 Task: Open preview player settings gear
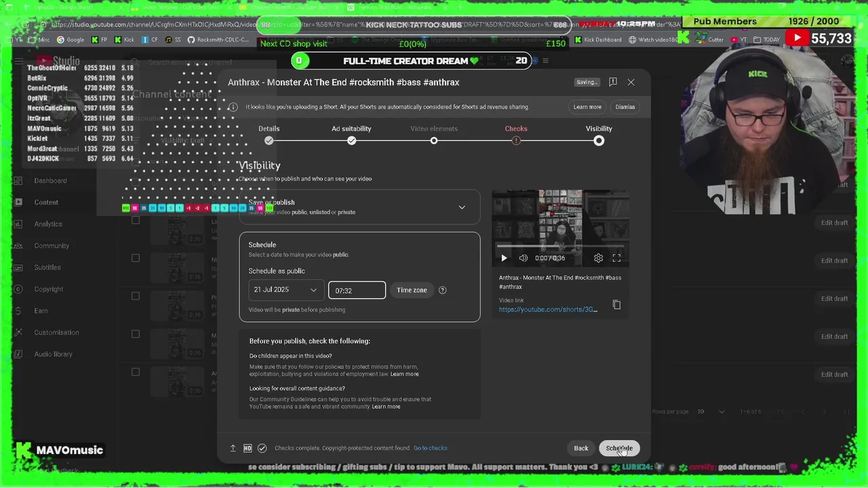[x=598, y=258]
